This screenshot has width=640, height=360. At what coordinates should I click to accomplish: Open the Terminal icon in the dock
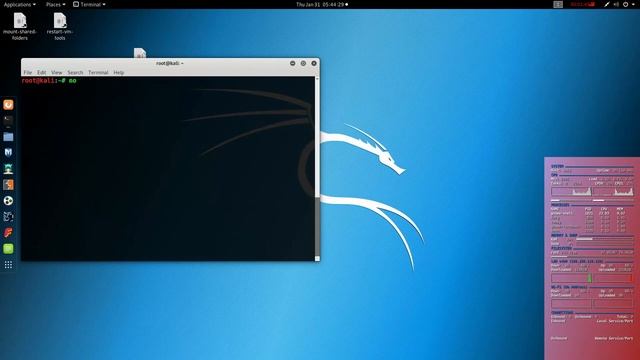click(x=8, y=120)
